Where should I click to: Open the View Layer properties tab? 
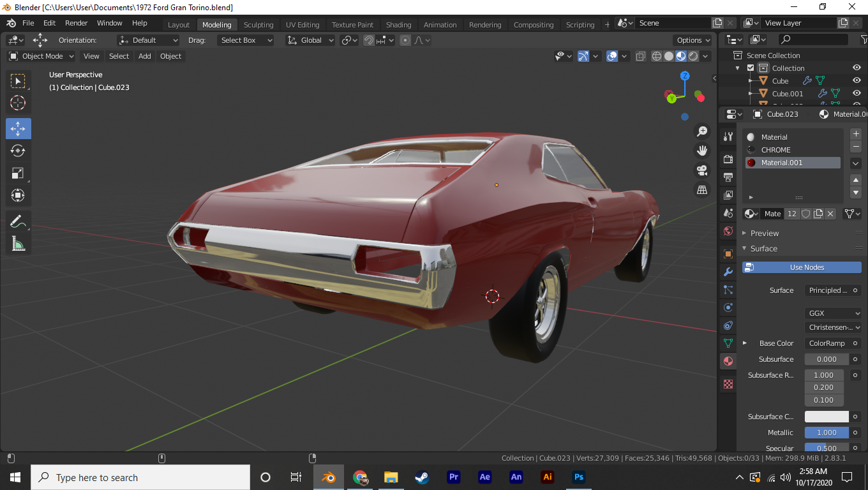click(x=728, y=195)
